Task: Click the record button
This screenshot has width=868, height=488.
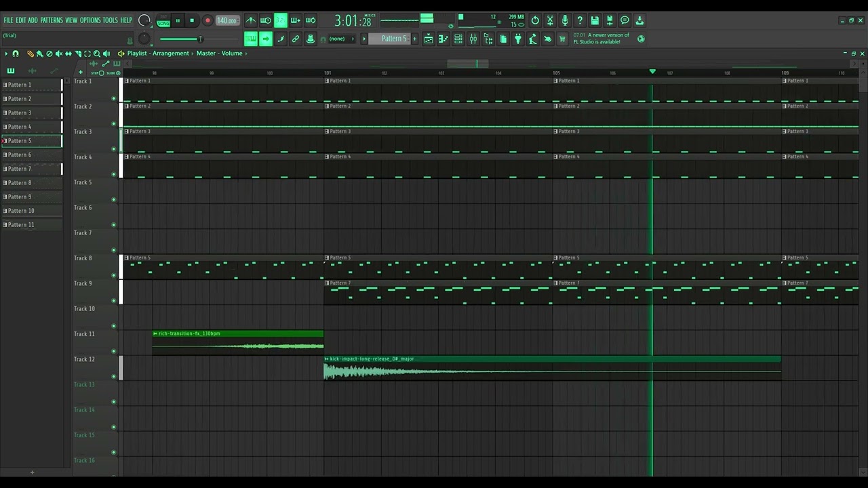Action: [x=208, y=21]
